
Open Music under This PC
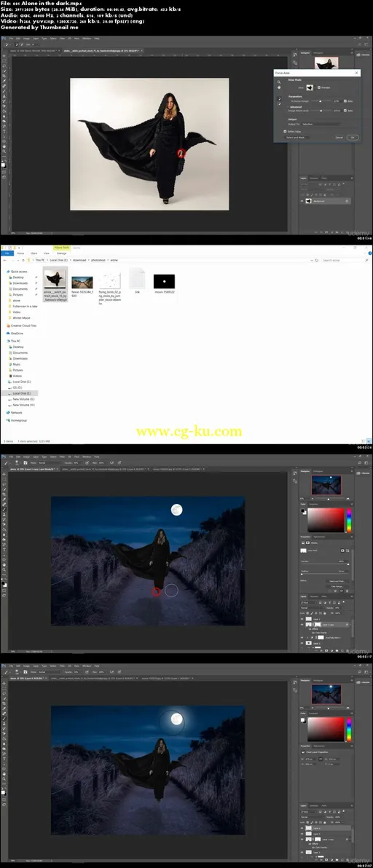tap(16, 364)
